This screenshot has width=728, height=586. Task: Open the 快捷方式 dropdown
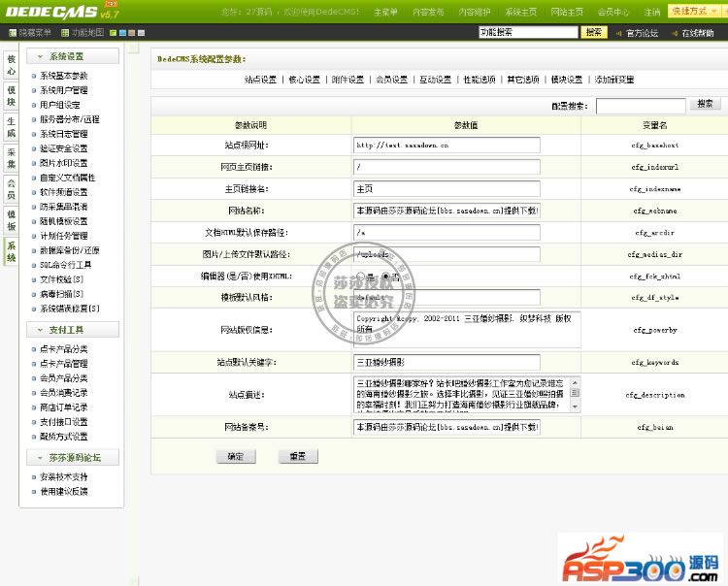(695, 11)
